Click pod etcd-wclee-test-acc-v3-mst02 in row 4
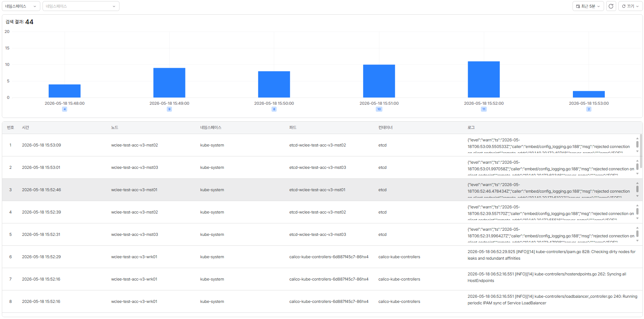Screen dimensions: 644x319 [x=317, y=212]
